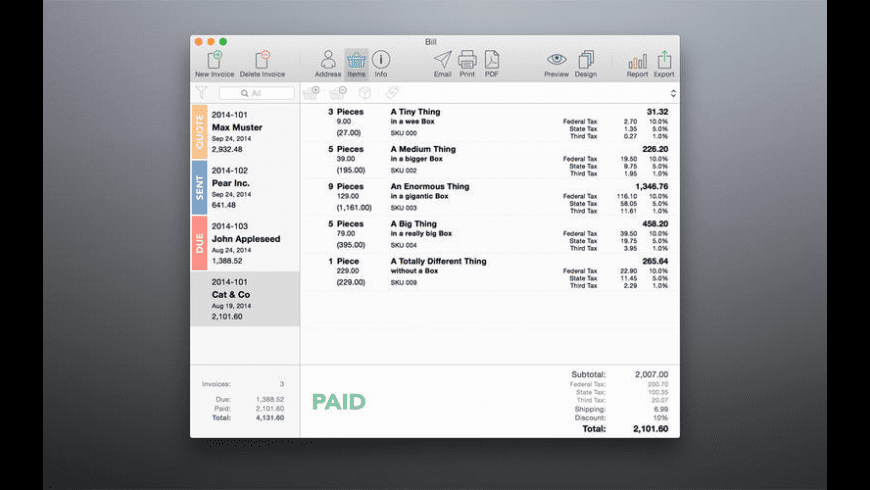The height and width of the screenshot is (490, 870).
Task: Click item 'A Totally Different Thing'
Action: coord(438,261)
